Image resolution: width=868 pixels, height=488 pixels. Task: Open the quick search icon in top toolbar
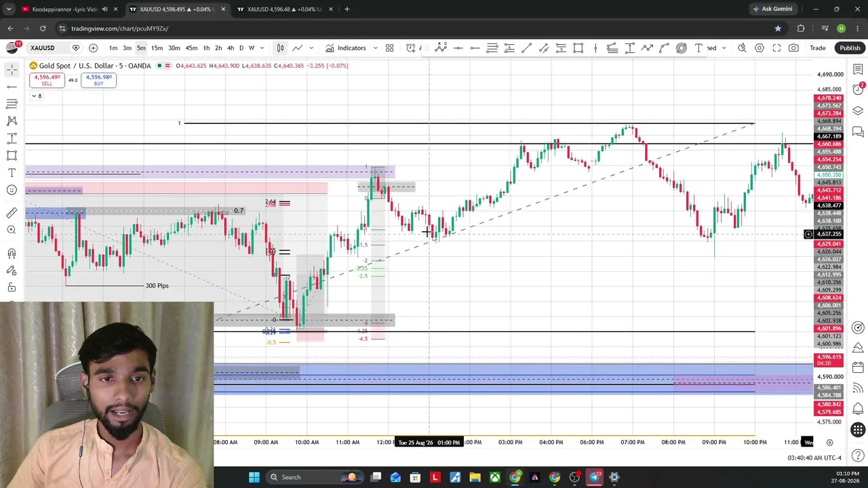742,48
